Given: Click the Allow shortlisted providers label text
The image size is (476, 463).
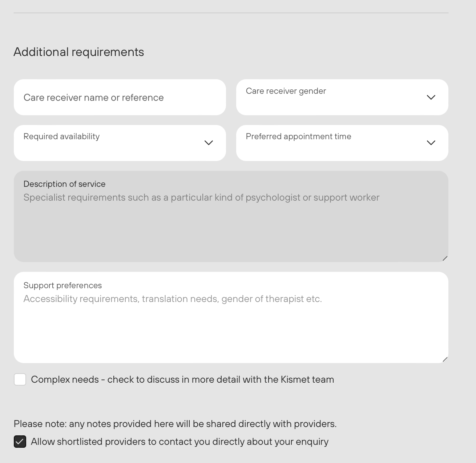Looking at the screenshot, I should (x=179, y=442).
